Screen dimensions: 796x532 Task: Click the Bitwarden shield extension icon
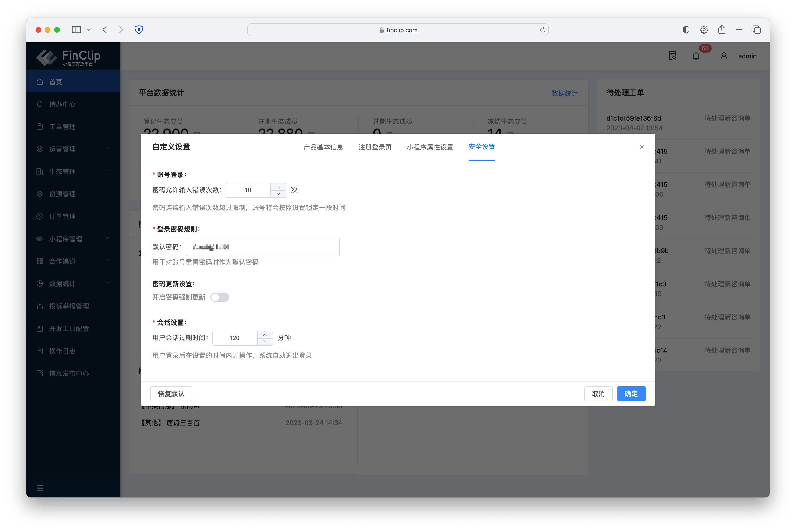point(139,30)
